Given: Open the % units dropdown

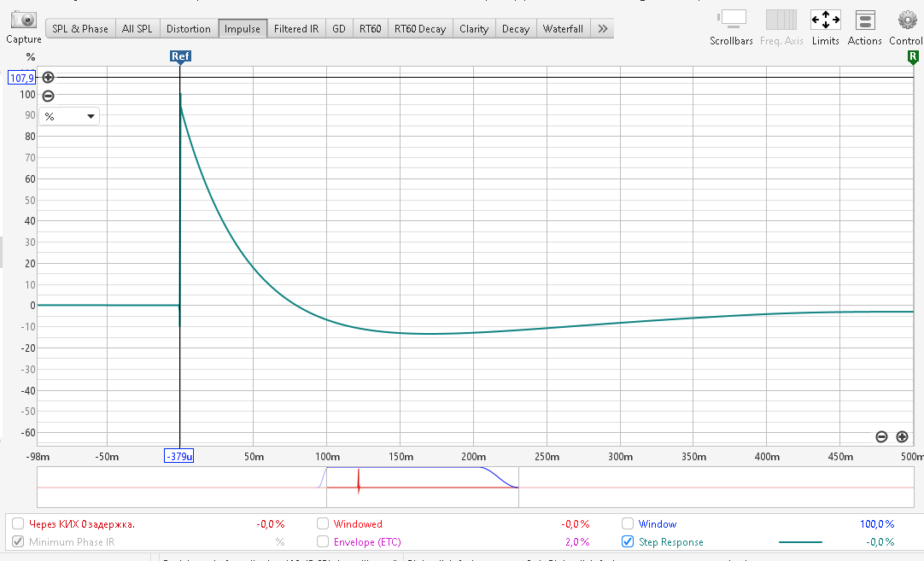Looking at the screenshot, I should point(68,116).
